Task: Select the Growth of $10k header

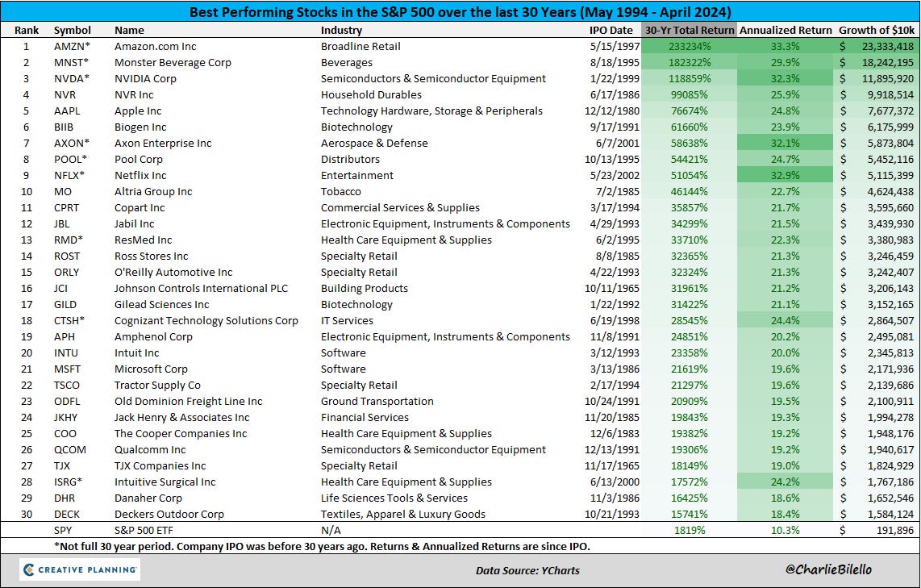Action: coord(877,30)
